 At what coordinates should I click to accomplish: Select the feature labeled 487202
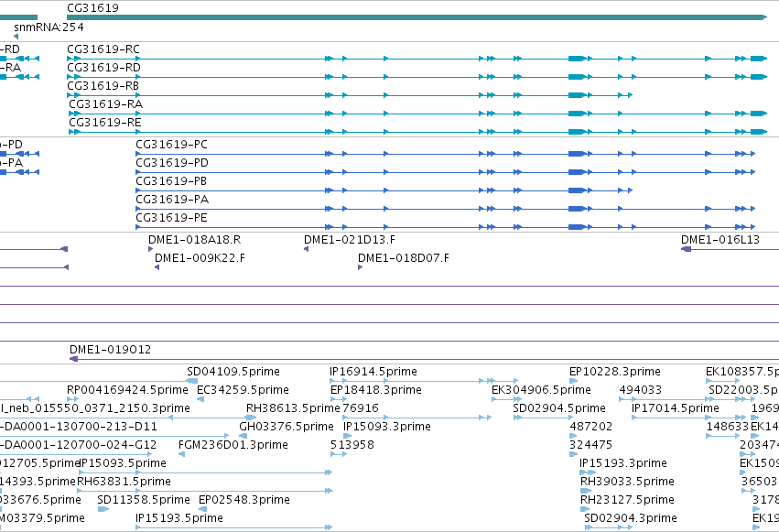[x=590, y=427]
